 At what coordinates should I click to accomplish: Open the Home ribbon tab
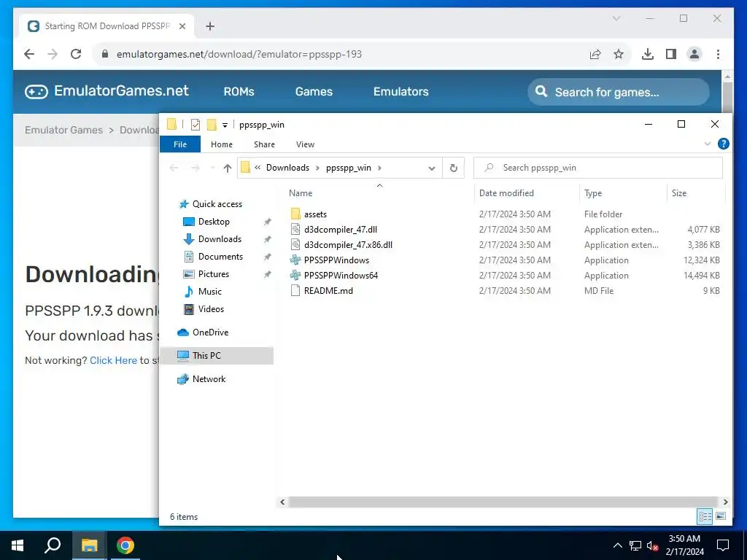(x=222, y=144)
